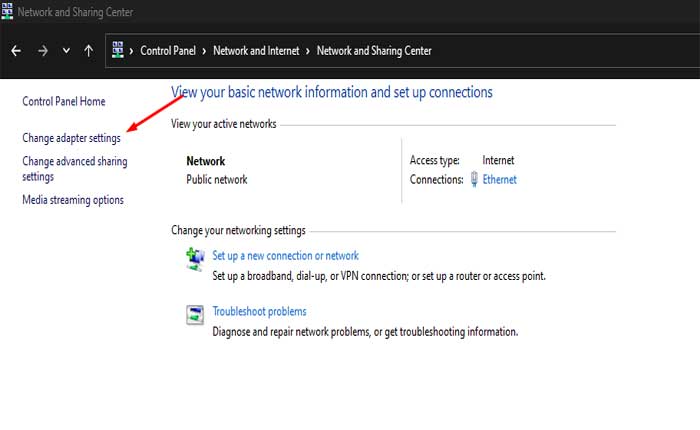
Task: Navigate to Control Panel breadcrumb
Action: [169, 50]
